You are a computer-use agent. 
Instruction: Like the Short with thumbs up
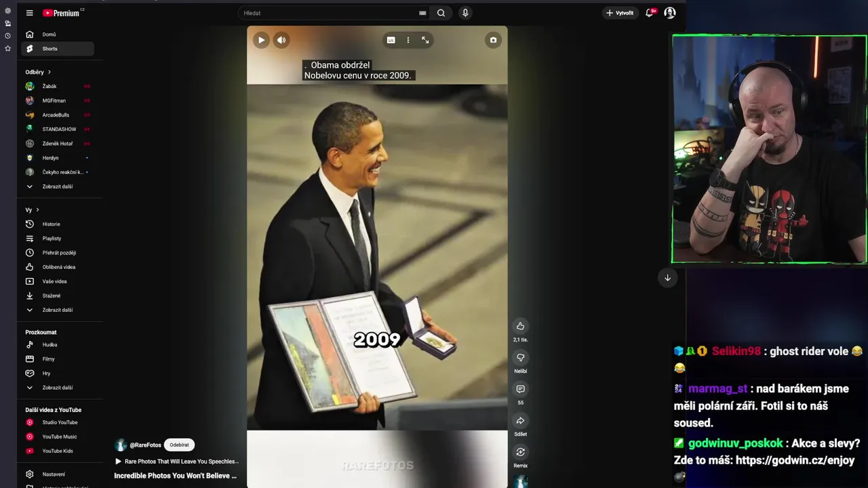(520, 326)
